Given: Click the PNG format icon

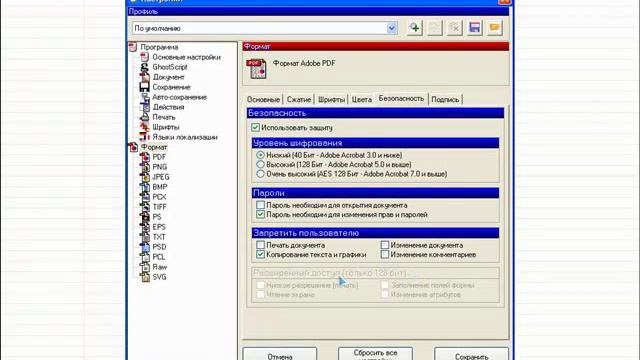Looking at the screenshot, I should point(144,167).
